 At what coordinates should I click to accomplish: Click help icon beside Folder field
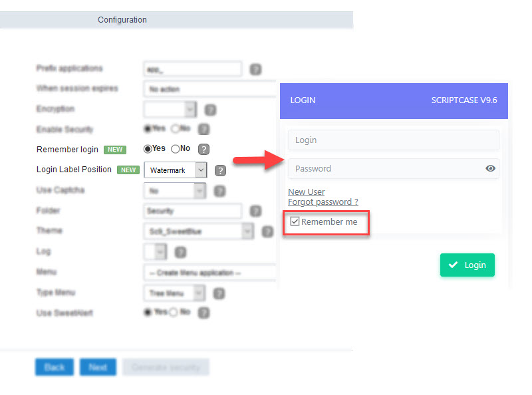(255, 211)
